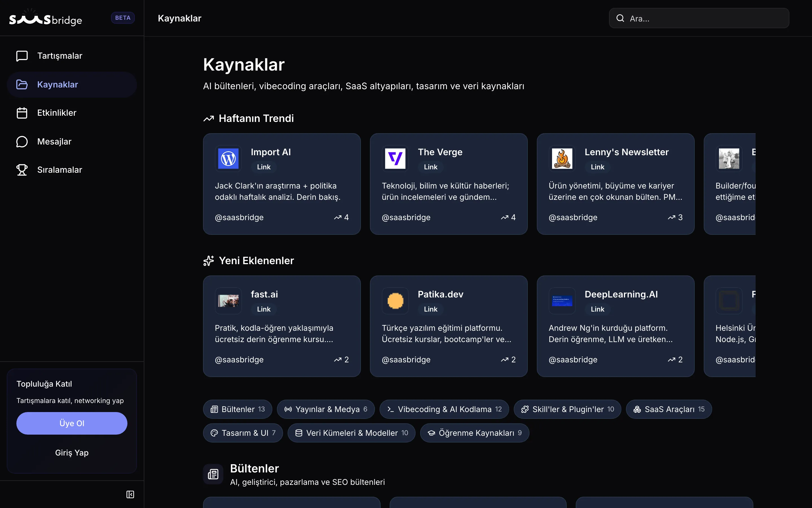This screenshot has width=812, height=508.
Task: Click the Yeni Eklenenler heading
Action: pos(256,260)
